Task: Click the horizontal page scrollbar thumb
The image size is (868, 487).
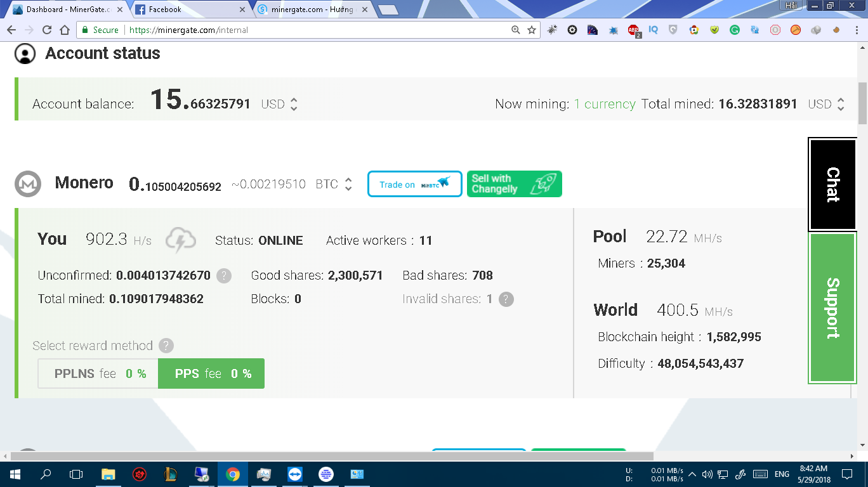Action: tap(332, 456)
